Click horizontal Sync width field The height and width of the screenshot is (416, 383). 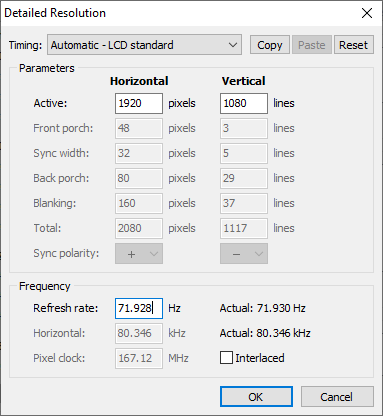coord(139,153)
